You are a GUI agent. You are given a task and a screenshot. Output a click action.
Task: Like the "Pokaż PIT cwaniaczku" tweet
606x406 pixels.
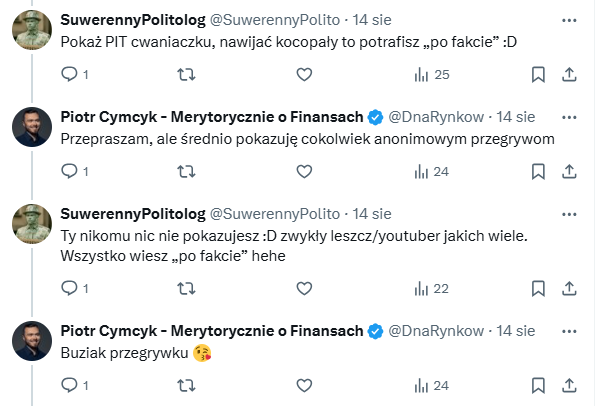tap(305, 74)
